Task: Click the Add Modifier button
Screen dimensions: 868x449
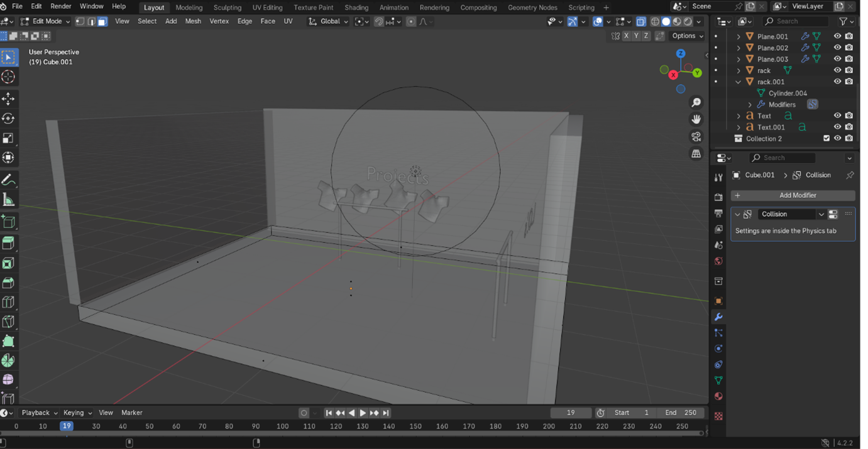Action: 793,195
